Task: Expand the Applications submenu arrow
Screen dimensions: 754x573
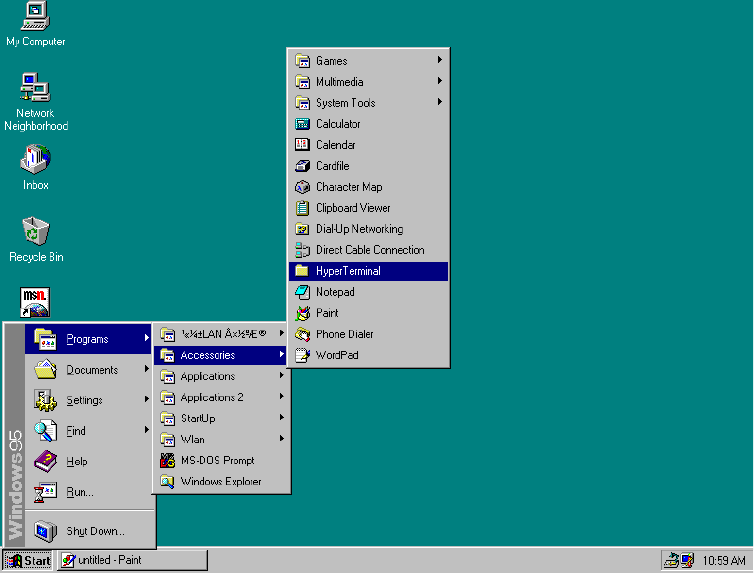Action: click(282, 375)
